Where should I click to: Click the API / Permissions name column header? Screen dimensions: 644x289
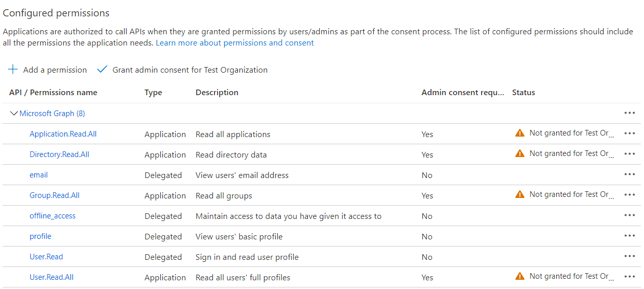click(53, 93)
